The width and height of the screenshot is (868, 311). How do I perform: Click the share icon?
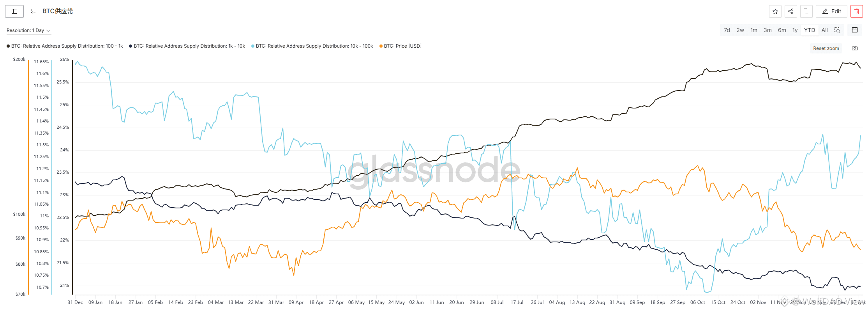(790, 11)
